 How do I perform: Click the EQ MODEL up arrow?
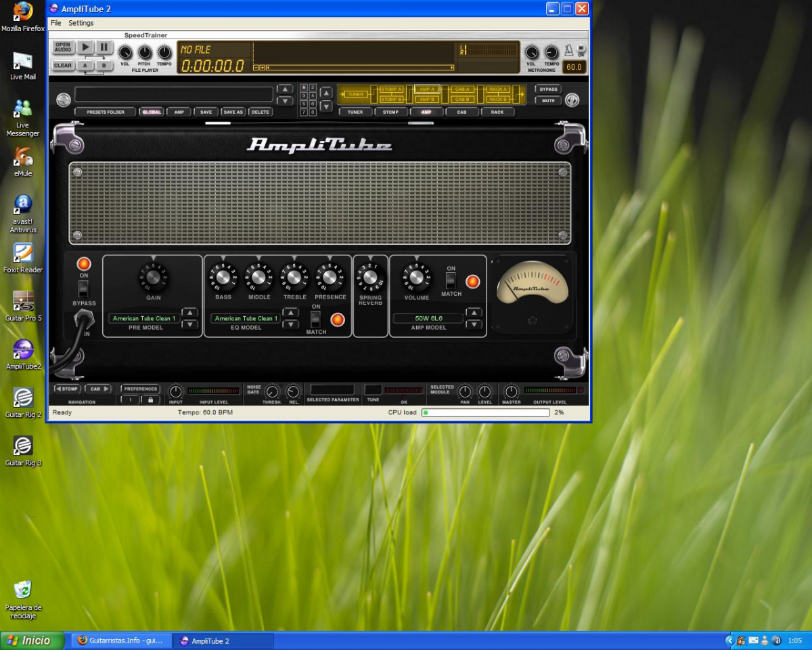[291, 313]
